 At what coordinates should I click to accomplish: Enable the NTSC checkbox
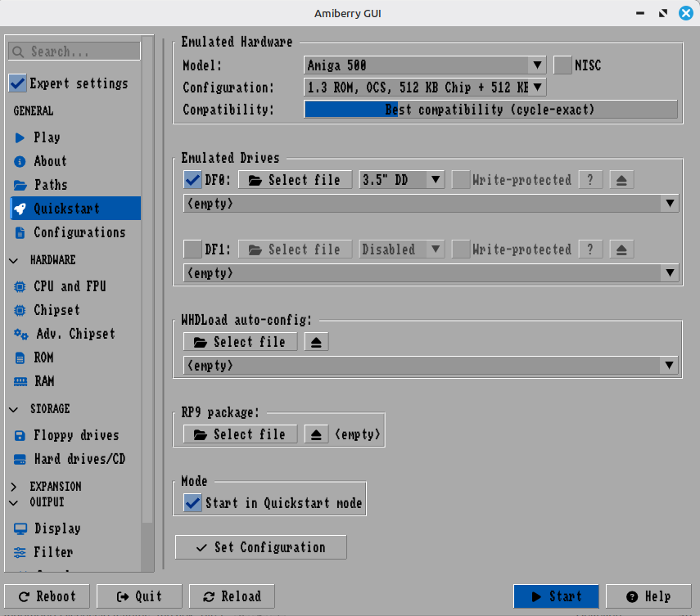562,65
